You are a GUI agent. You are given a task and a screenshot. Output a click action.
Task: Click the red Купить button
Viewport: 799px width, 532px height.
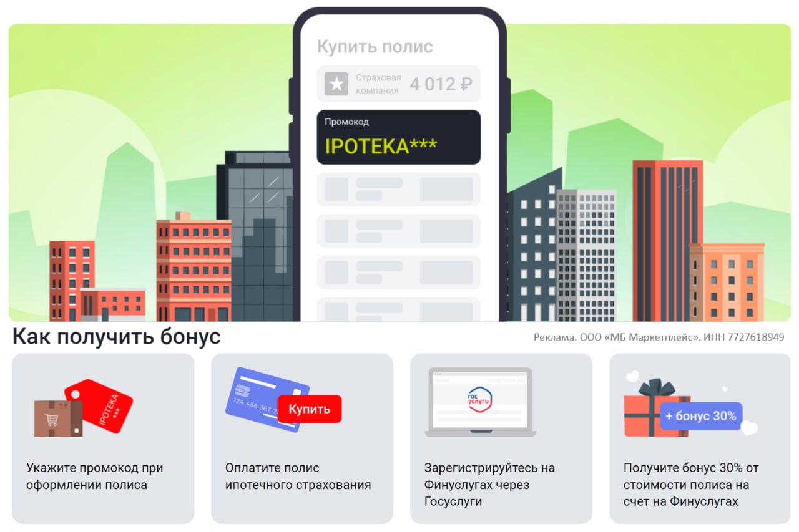310,409
